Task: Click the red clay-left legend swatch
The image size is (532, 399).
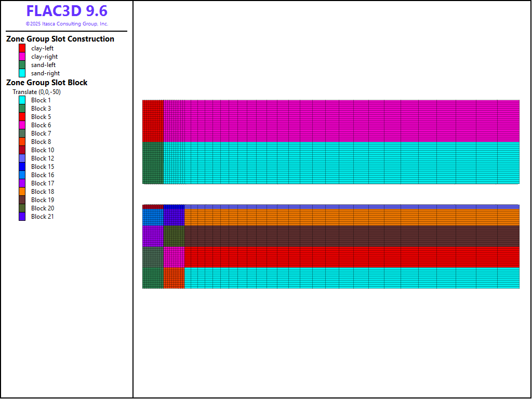Action: pyautogui.click(x=22, y=48)
